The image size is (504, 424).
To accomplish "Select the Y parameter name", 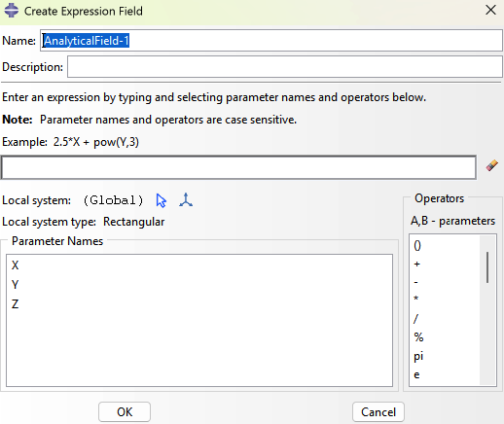I will tap(16, 285).
